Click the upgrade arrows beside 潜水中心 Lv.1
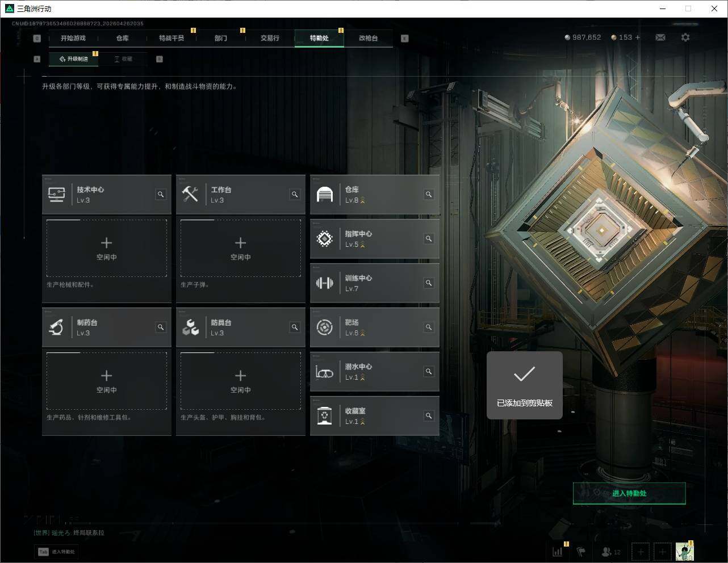This screenshot has height=563, width=728. [x=363, y=377]
